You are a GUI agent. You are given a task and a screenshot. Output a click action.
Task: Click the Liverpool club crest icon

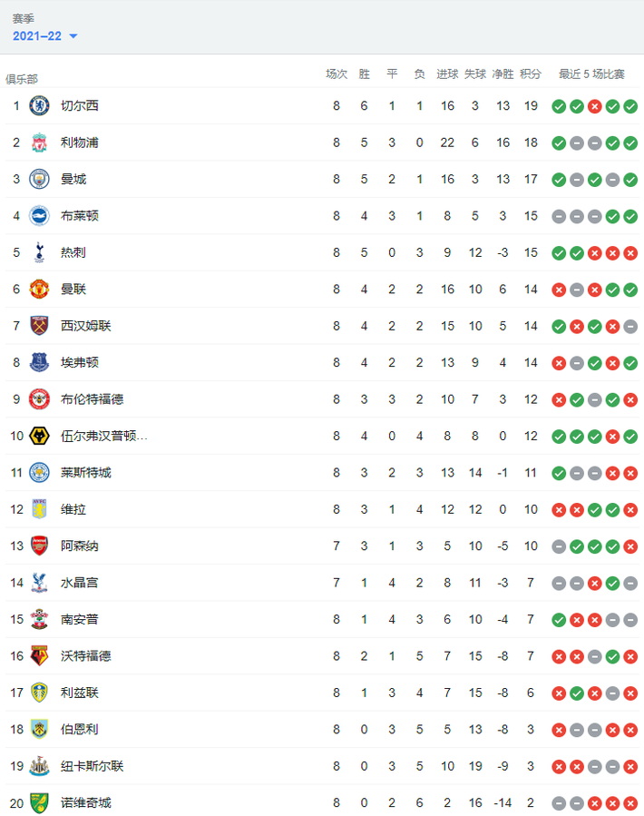tap(39, 143)
